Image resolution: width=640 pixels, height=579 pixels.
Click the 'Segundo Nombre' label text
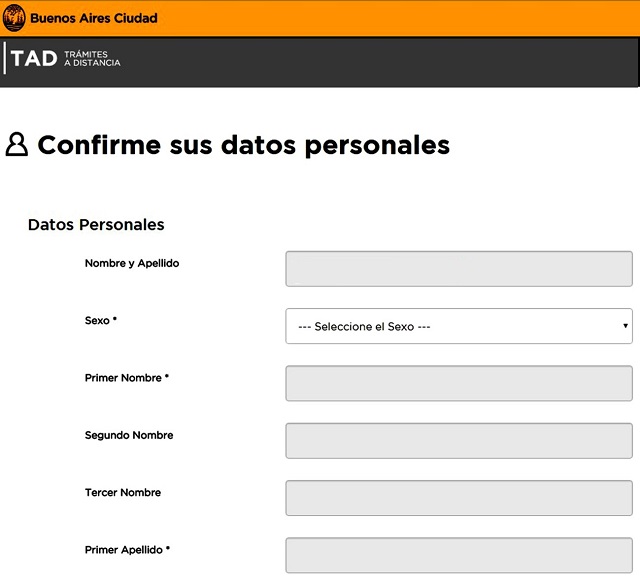coord(129,435)
